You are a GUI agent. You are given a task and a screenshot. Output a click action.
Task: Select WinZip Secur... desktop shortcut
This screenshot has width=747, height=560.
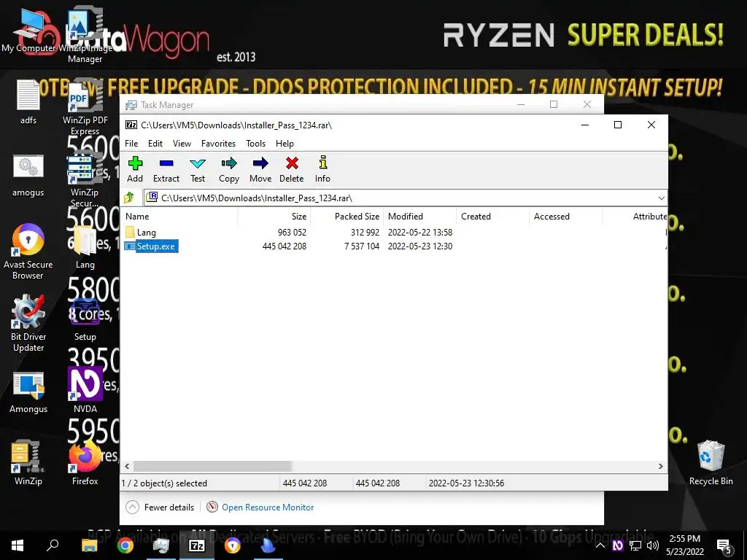click(x=85, y=179)
